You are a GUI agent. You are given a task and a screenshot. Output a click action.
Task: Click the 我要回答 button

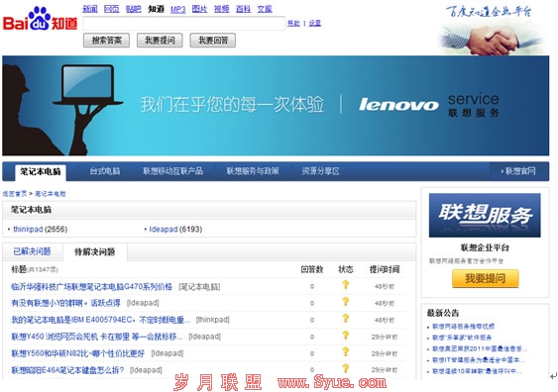pos(213,41)
